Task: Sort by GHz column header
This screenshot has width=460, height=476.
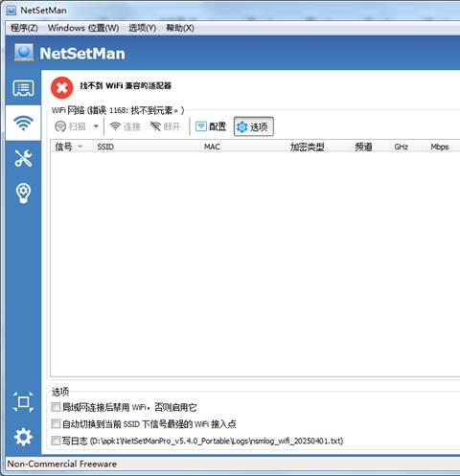Action: [409, 147]
